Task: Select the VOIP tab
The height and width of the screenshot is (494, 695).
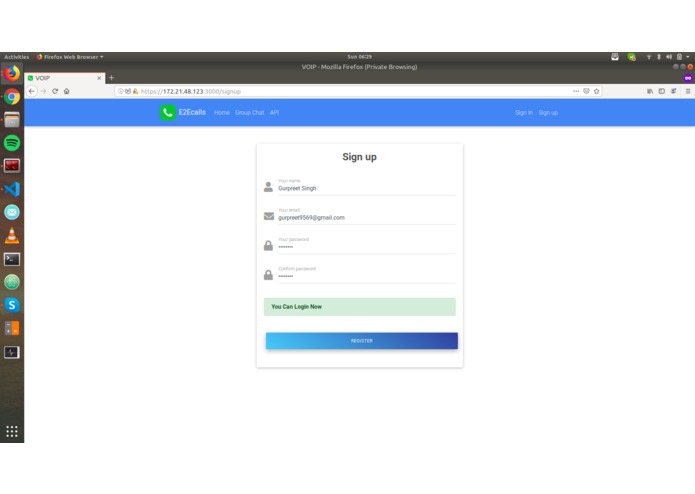Action: [65, 78]
